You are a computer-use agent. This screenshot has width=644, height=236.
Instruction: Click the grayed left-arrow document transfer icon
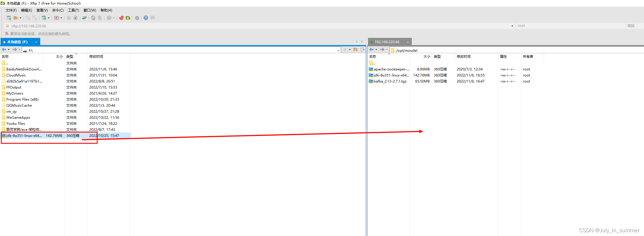click(x=69, y=18)
